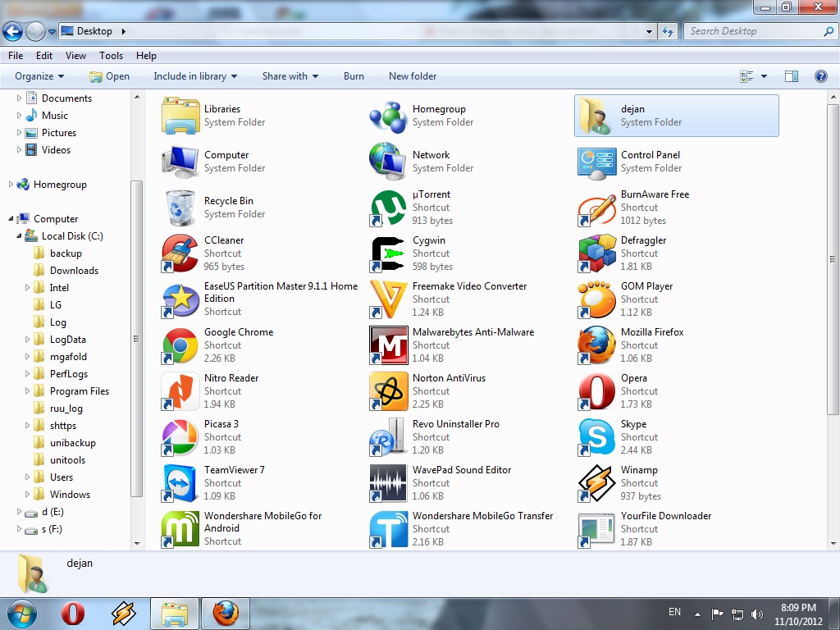The width and height of the screenshot is (840, 630).
Task: Expand the Program Files folder in tree
Action: (x=29, y=391)
